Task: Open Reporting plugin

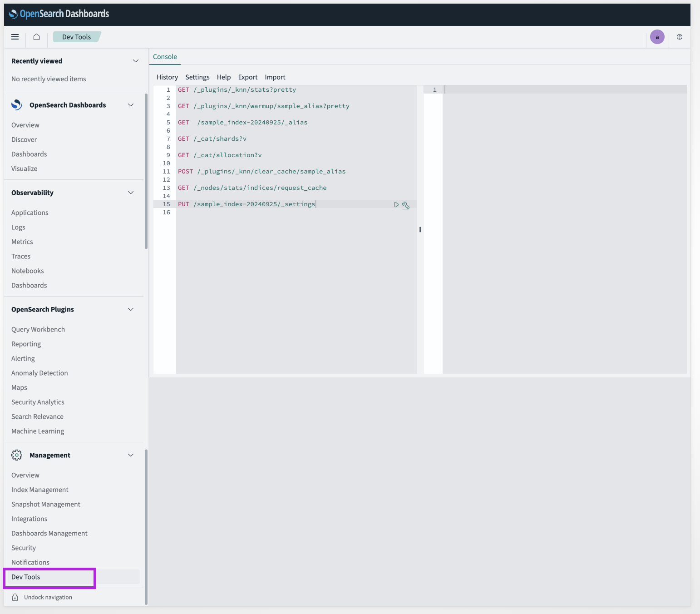Action: click(x=26, y=344)
